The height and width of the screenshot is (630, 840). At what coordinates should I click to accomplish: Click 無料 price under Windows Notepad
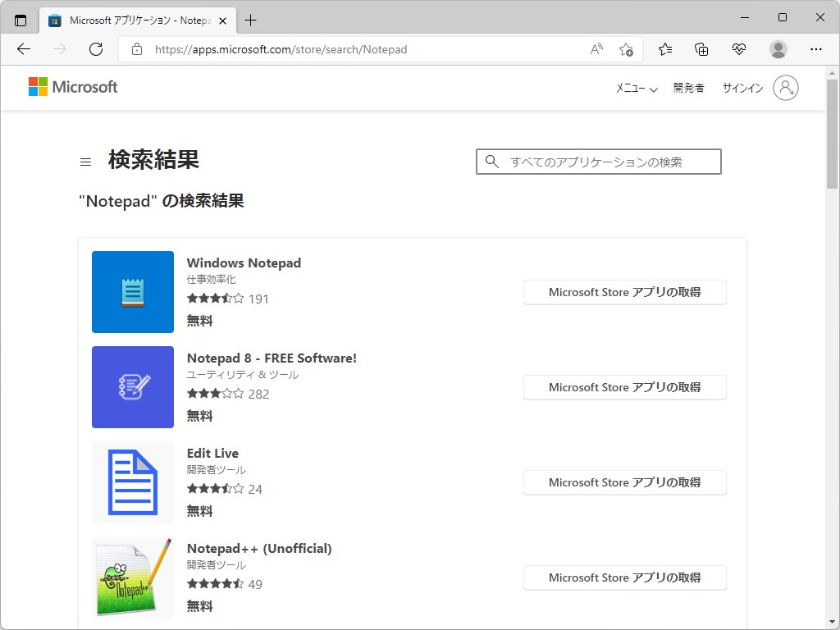click(199, 321)
